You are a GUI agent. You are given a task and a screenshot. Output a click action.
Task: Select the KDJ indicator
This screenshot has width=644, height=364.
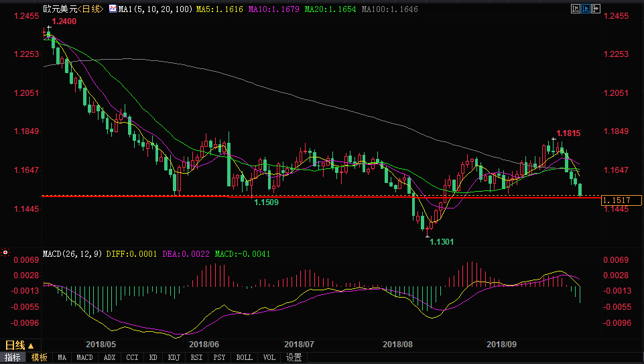coord(174,358)
